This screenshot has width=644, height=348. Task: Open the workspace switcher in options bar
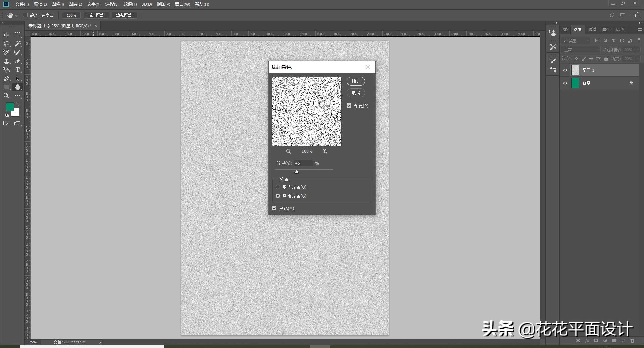click(x=622, y=15)
